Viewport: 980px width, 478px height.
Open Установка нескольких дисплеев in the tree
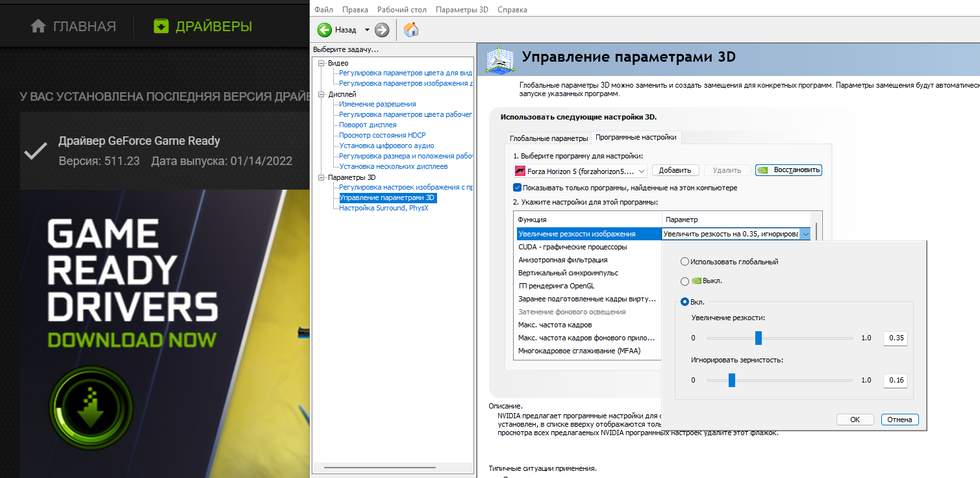coord(394,166)
